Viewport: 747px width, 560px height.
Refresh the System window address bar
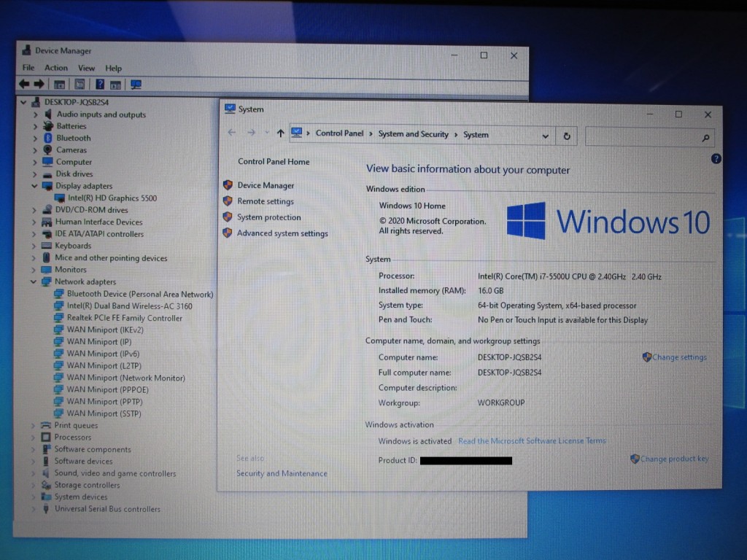coord(566,136)
